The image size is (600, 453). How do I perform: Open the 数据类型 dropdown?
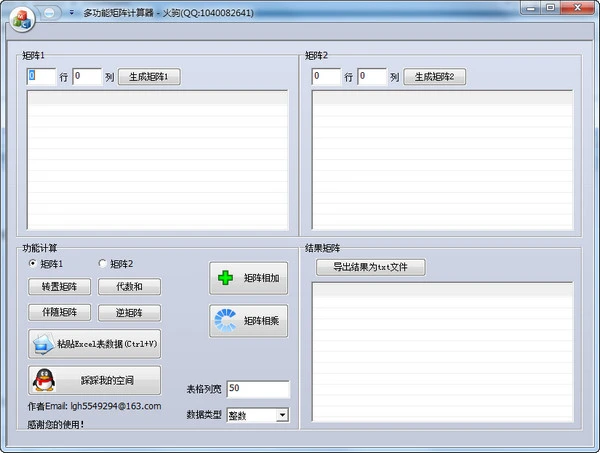(282, 415)
